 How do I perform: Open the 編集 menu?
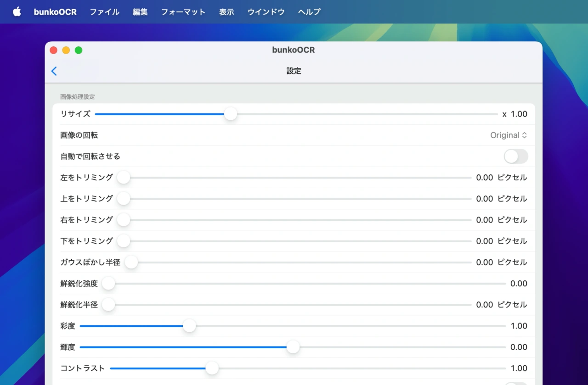(x=140, y=12)
